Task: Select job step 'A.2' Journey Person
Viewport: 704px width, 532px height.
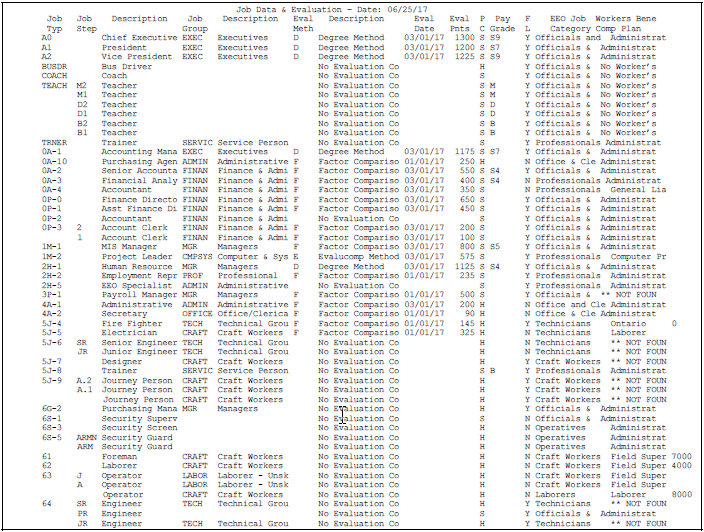Action: (x=84, y=381)
